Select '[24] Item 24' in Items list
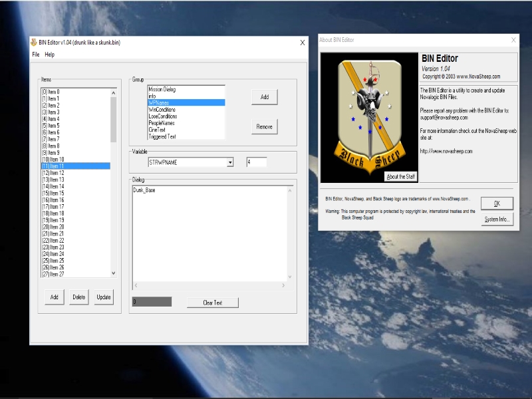The width and height of the screenshot is (532, 399). pos(76,254)
